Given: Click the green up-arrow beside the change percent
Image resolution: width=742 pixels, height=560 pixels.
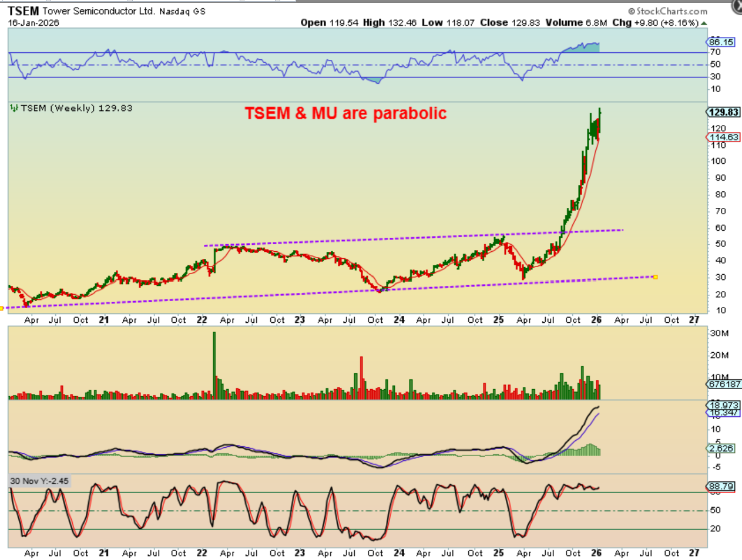Looking at the screenshot, I should tap(704, 23).
